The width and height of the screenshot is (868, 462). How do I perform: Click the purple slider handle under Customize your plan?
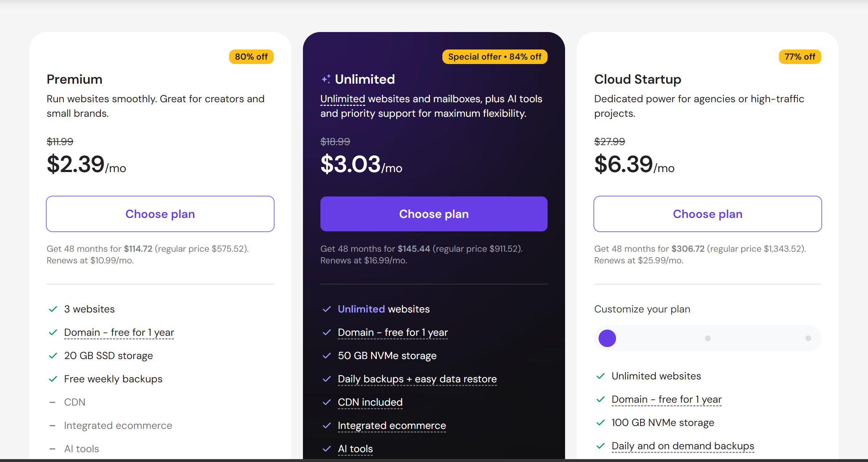(607, 338)
